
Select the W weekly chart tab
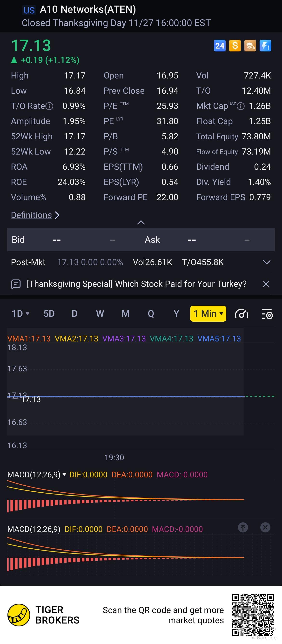100,313
